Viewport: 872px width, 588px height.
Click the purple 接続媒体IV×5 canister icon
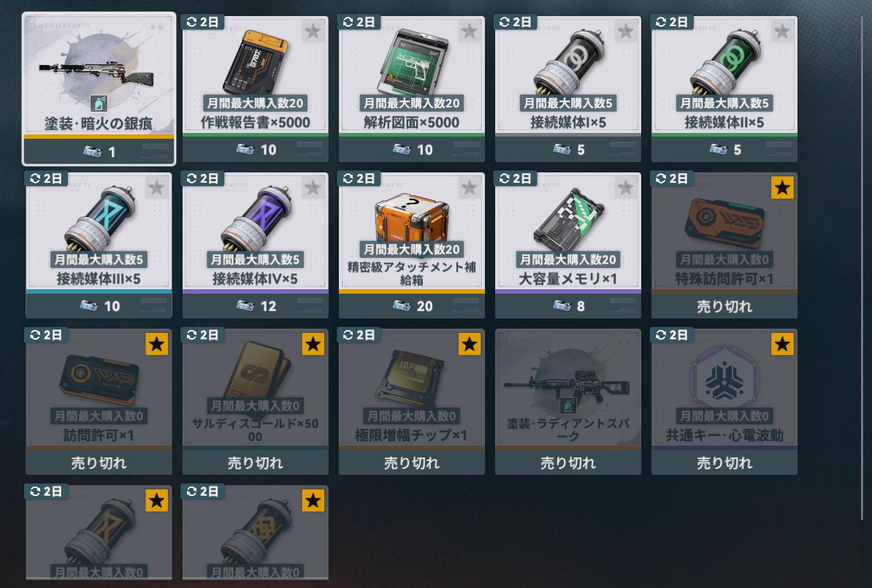coord(256,218)
